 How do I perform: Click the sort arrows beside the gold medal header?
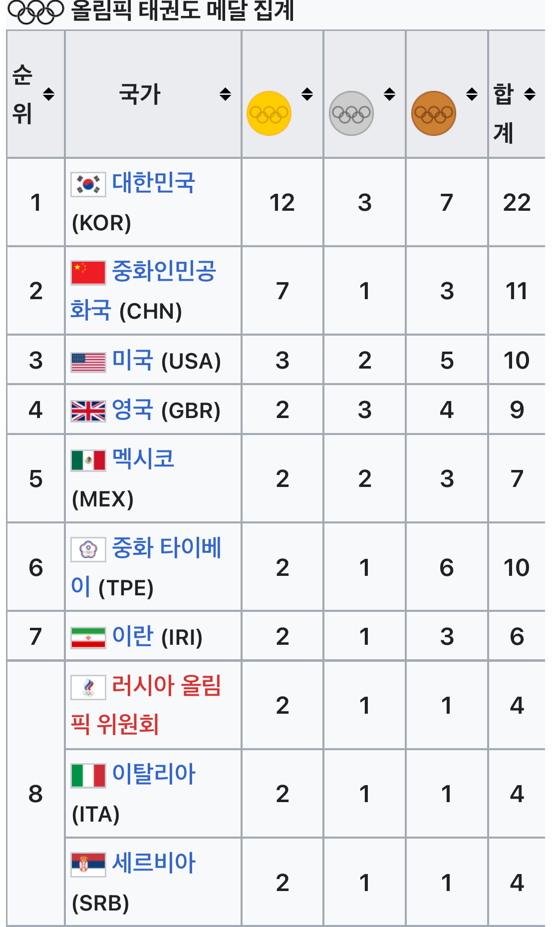pyautogui.click(x=306, y=93)
